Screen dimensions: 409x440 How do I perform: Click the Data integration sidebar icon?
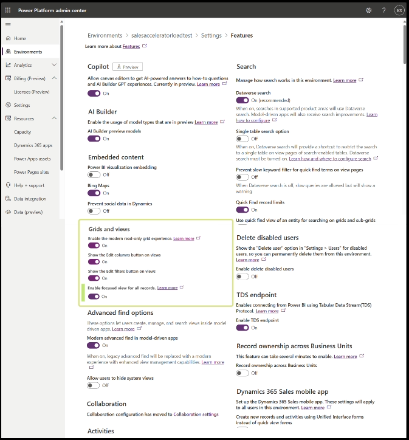(x=8, y=199)
